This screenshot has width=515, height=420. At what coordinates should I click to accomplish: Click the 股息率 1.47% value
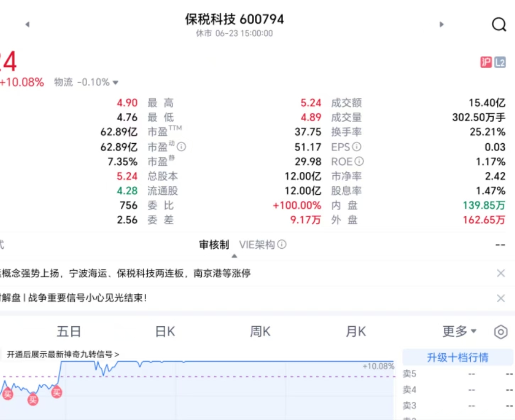(491, 191)
